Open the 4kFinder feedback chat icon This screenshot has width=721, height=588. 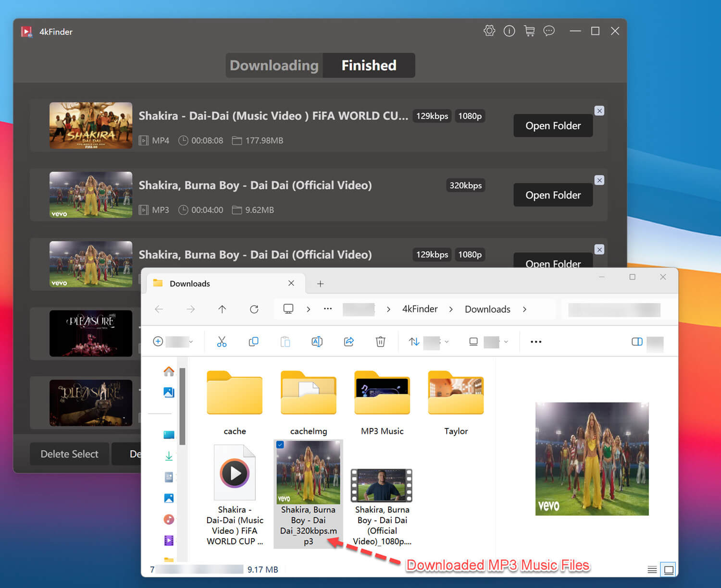click(549, 31)
